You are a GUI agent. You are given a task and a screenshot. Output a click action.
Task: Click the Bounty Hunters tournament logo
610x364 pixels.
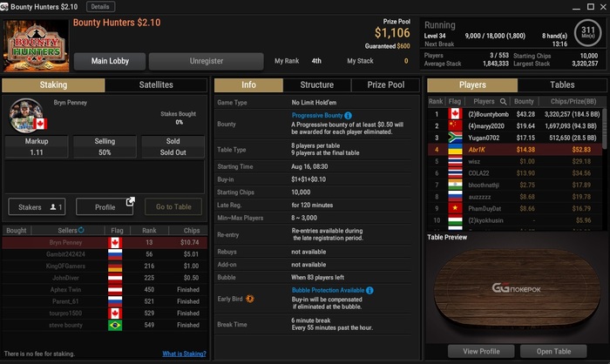coord(37,46)
